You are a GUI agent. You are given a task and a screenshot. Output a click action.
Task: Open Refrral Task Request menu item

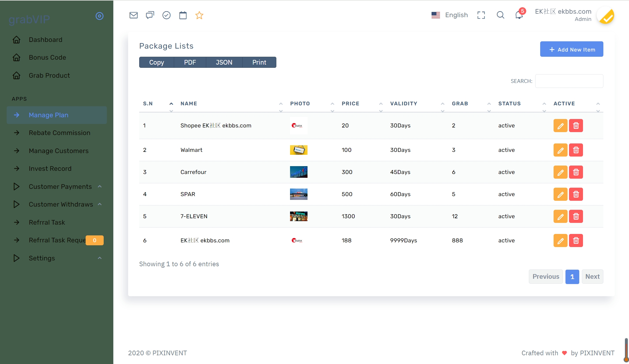click(x=57, y=240)
